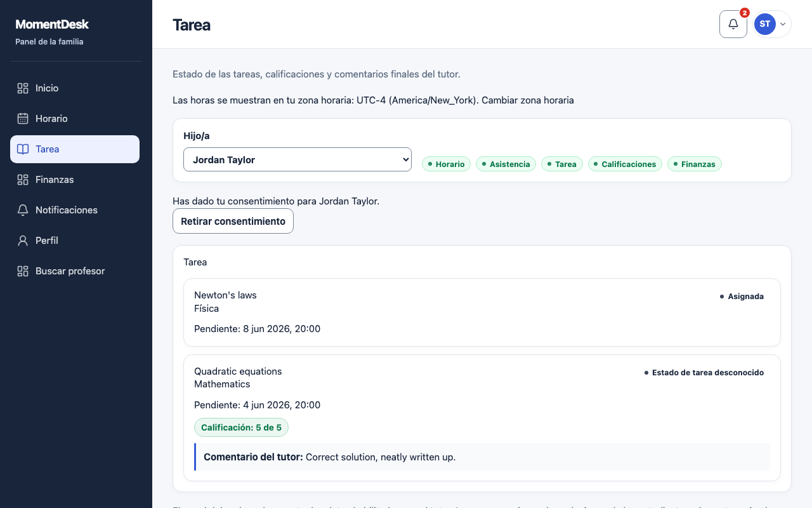
Task: Click the Mathematics subject label
Action: pyautogui.click(x=222, y=384)
